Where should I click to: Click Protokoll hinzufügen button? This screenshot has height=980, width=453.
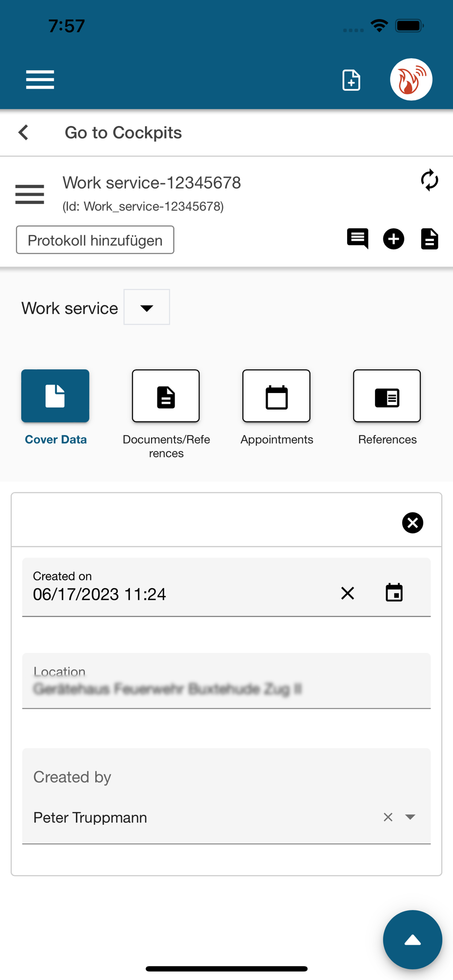tap(95, 240)
